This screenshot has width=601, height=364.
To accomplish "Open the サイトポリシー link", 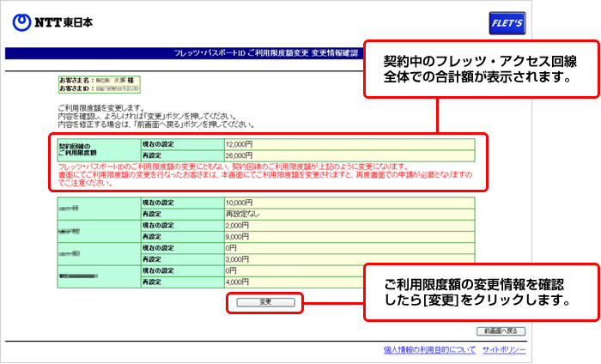I will click(x=504, y=350).
